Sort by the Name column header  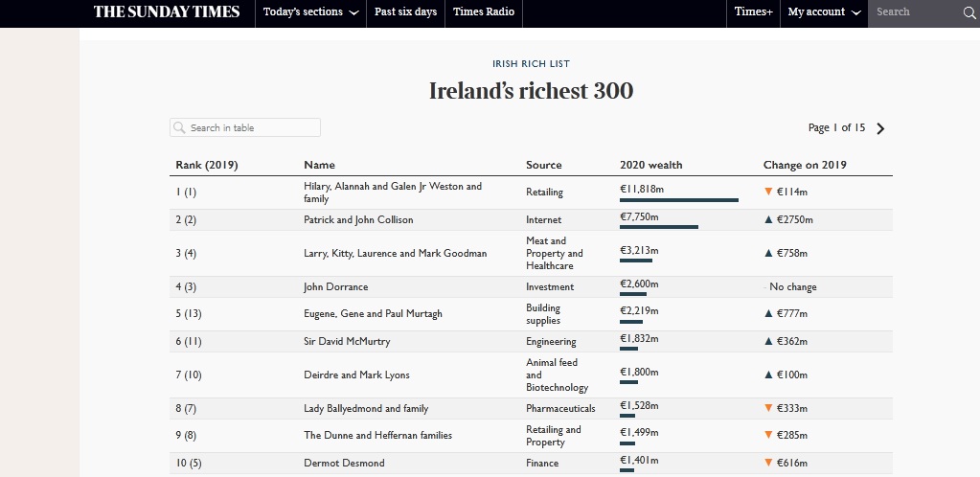click(x=319, y=165)
